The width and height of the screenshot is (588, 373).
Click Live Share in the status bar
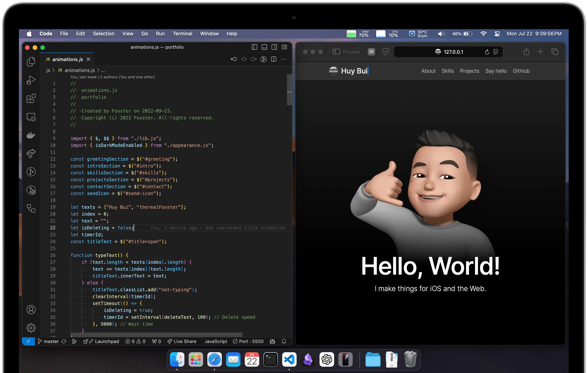182,341
